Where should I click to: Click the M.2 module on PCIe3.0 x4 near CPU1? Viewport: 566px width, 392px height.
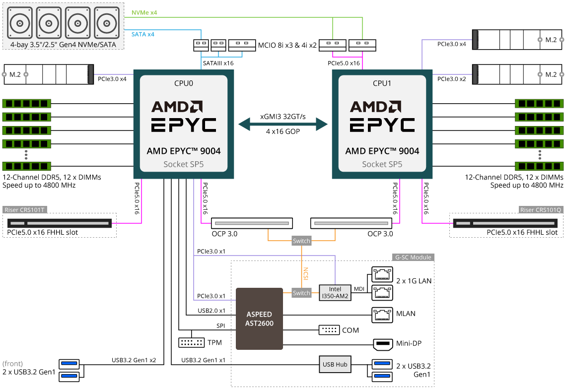tap(516, 40)
